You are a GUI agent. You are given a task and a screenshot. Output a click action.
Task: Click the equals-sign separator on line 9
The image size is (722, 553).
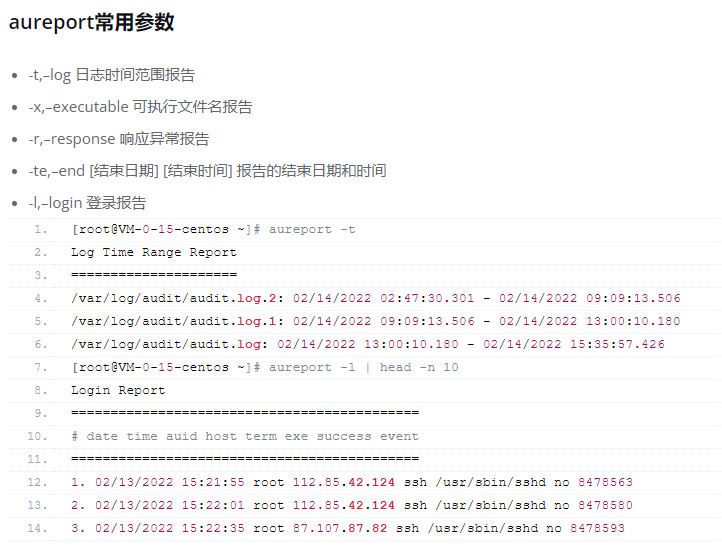(x=245, y=413)
